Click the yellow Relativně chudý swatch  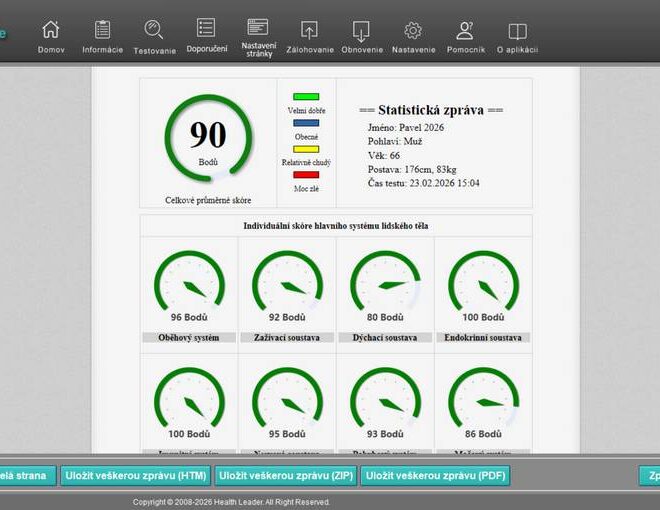306,149
